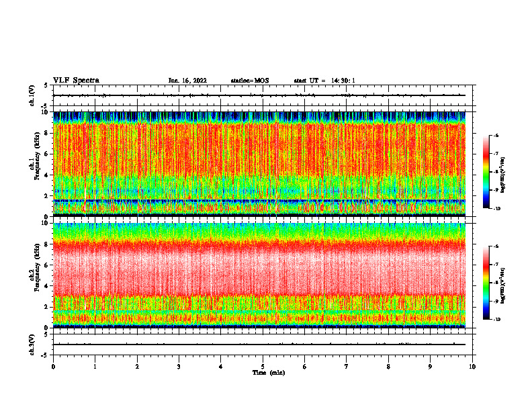Select the lower color bar "-10" label
This screenshot has width=532, height=411.
tap(496, 320)
